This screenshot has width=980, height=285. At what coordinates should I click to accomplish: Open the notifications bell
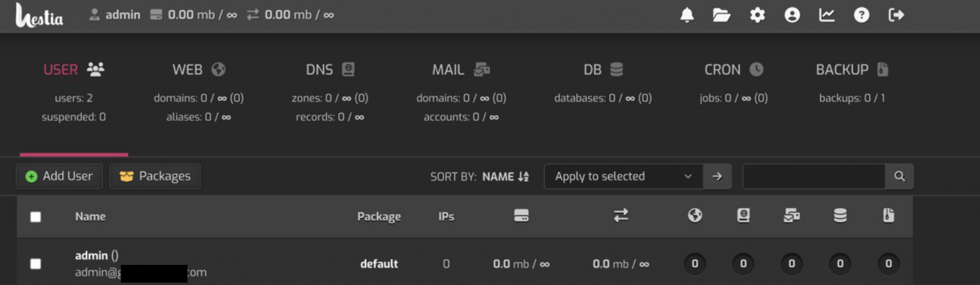[x=687, y=15]
